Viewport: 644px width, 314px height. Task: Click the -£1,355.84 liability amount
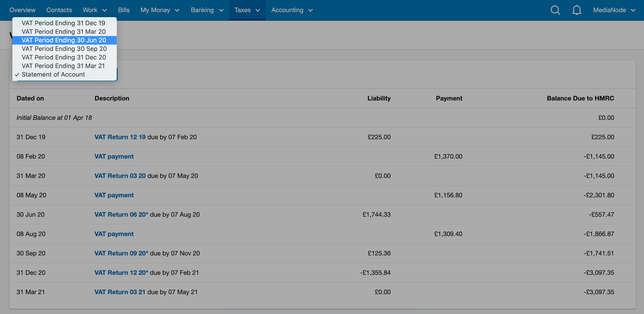tap(375, 273)
